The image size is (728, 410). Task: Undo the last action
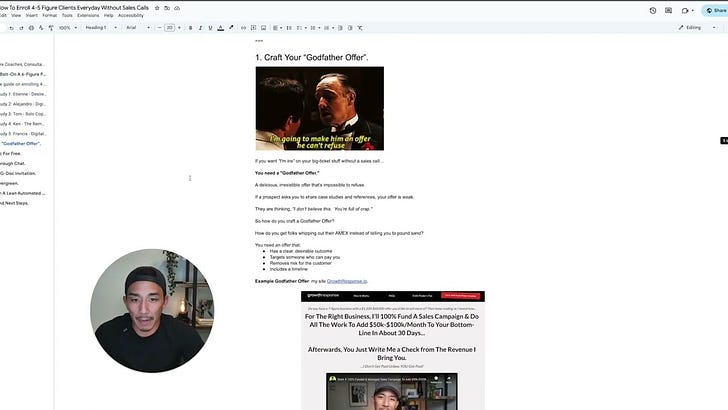point(12,28)
